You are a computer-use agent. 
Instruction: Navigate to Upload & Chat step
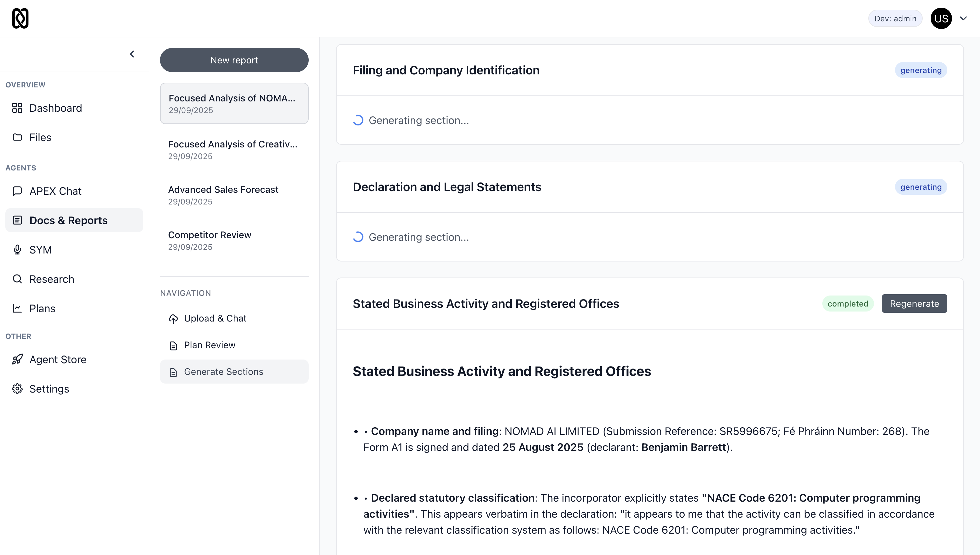tap(215, 318)
